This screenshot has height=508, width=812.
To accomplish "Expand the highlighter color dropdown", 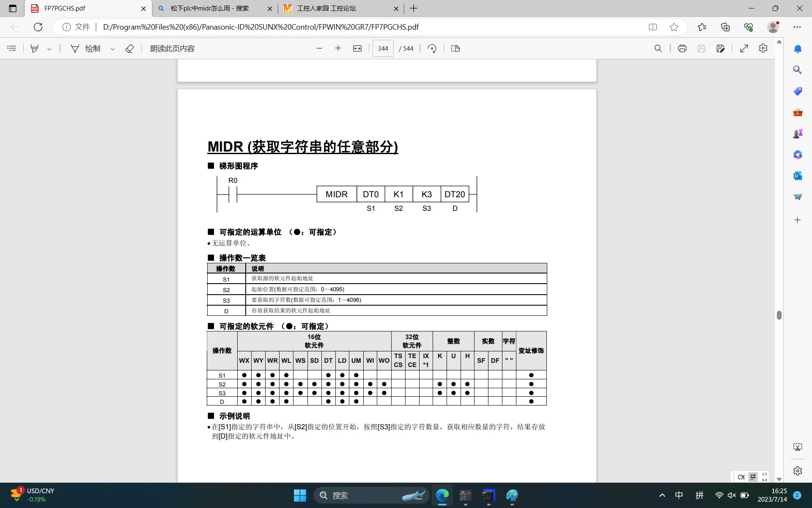I will 49,49.
